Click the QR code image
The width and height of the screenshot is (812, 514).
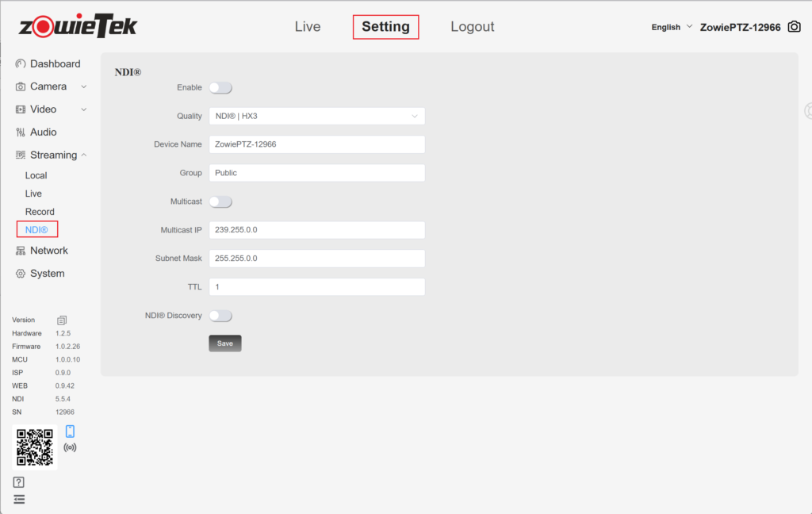(35, 447)
